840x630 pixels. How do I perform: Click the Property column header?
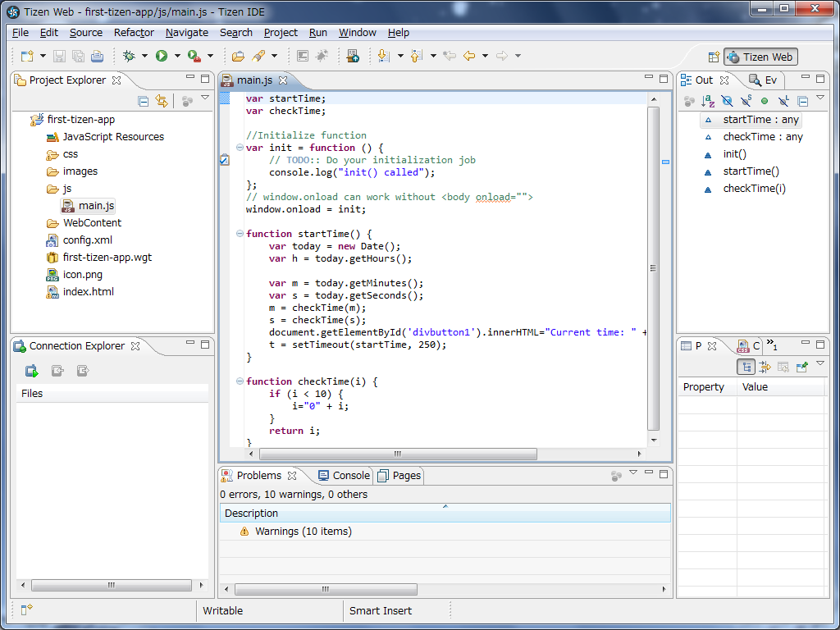pos(707,387)
